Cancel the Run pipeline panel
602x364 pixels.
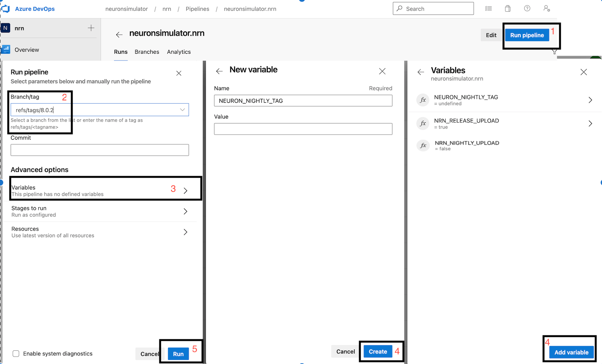(x=150, y=354)
